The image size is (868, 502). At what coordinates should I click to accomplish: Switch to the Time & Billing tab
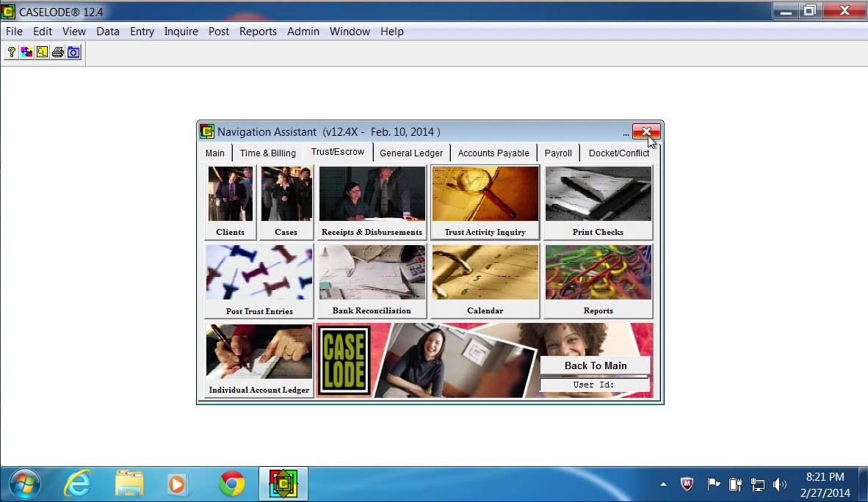pyautogui.click(x=268, y=153)
